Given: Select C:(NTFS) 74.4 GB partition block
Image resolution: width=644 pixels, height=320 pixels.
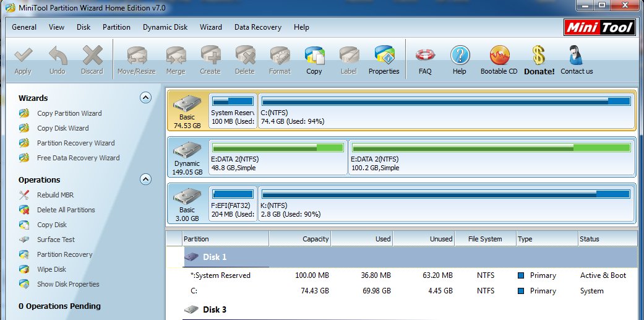Looking at the screenshot, I should 447,111.
